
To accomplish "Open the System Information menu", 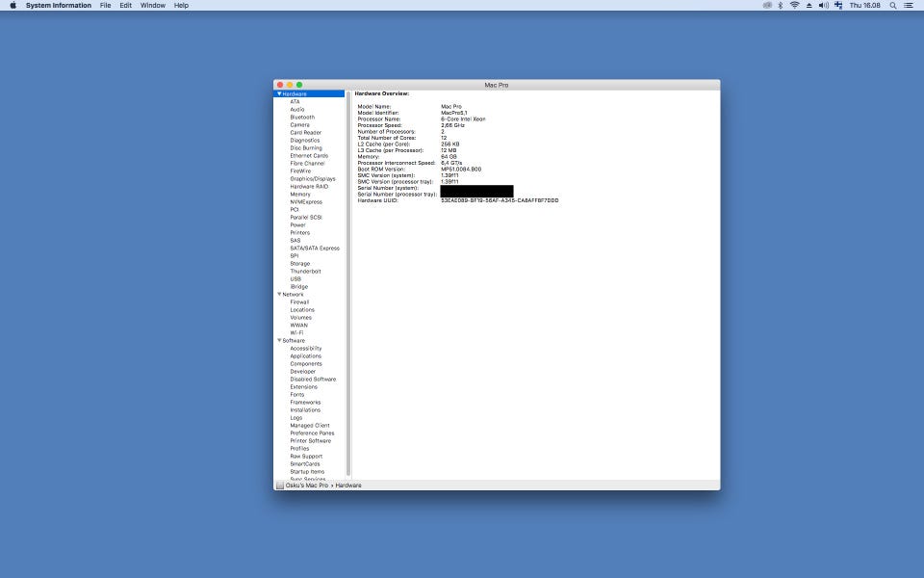I will [59, 6].
